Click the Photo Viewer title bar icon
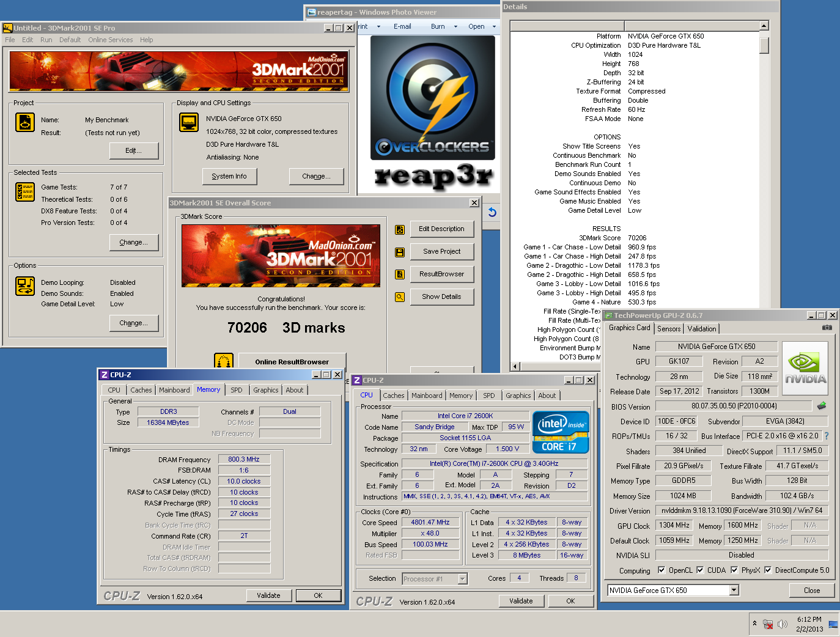The width and height of the screenshot is (840, 637). click(312, 12)
